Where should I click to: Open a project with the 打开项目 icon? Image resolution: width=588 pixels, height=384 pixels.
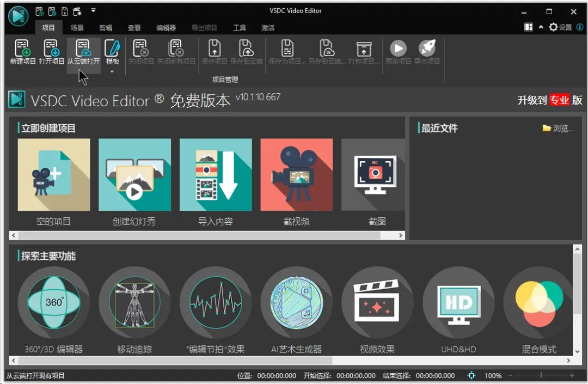pyautogui.click(x=51, y=52)
